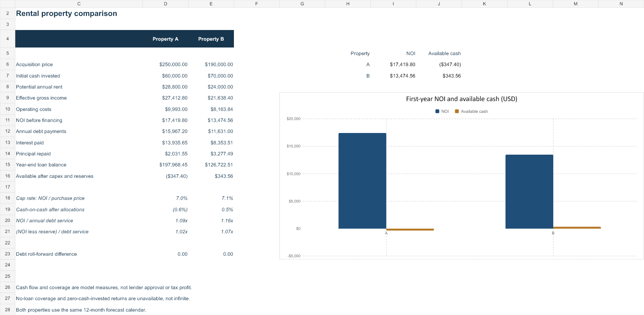Image resolution: width=644 pixels, height=315 pixels.
Task: Click the Property B header cell
Action: [x=211, y=39]
